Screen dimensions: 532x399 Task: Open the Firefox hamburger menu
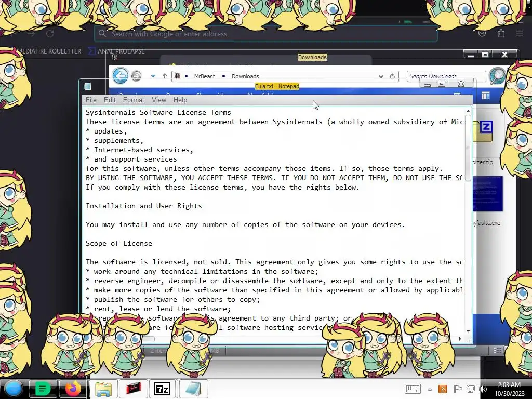point(520,33)
